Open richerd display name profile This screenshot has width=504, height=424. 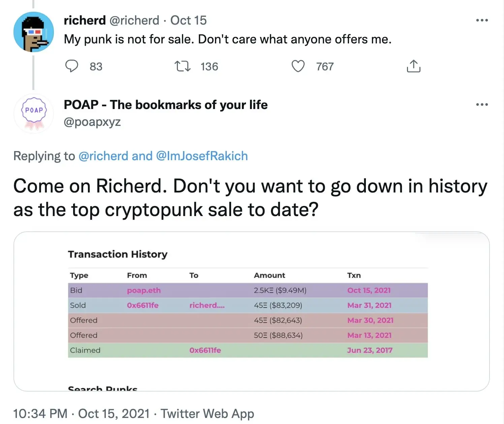click(x=85, y=20)
